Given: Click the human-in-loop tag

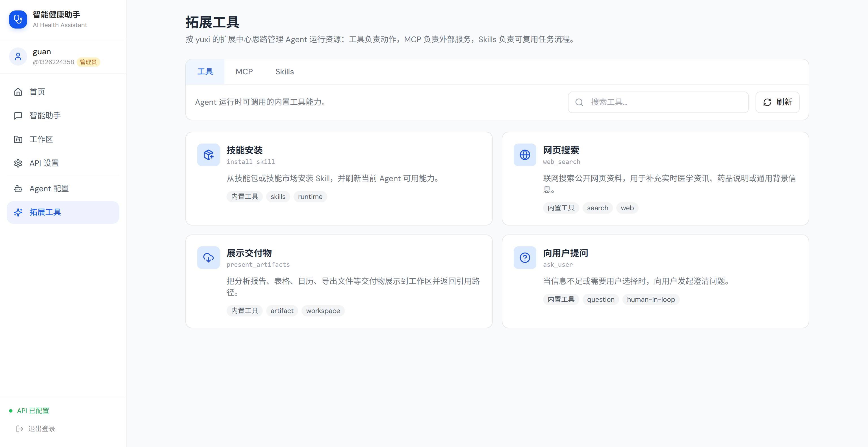Looking at the screenshot, I should coord(651,299).
